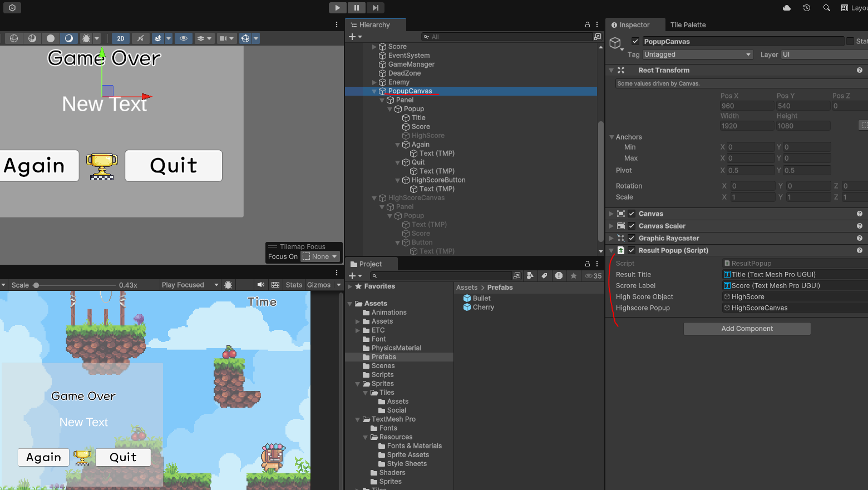Image resolution: width=868 pixels, height=490 pixels.
Task: Click the Pause button in top toolbar
Action: click(x=356, y=8)
